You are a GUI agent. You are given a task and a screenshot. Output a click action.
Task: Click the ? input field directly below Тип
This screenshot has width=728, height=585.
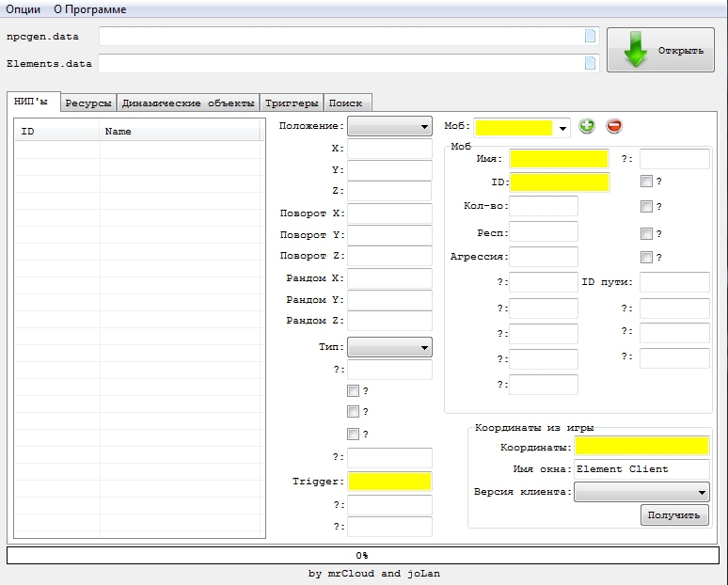[x=389, y=370]
